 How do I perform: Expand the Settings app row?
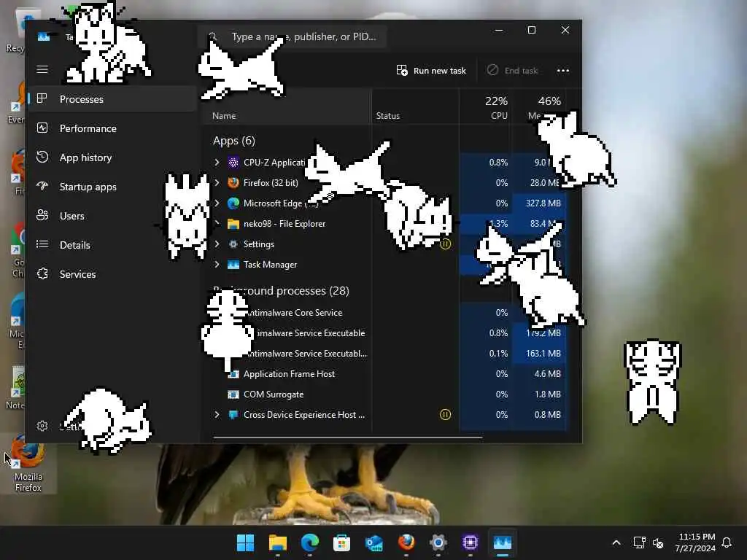[x=217, y=244]
